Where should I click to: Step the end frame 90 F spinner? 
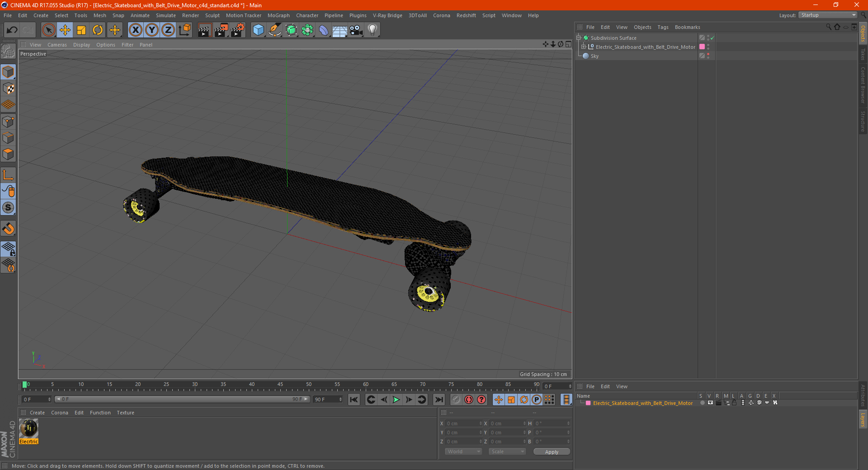tap(340, 399)
